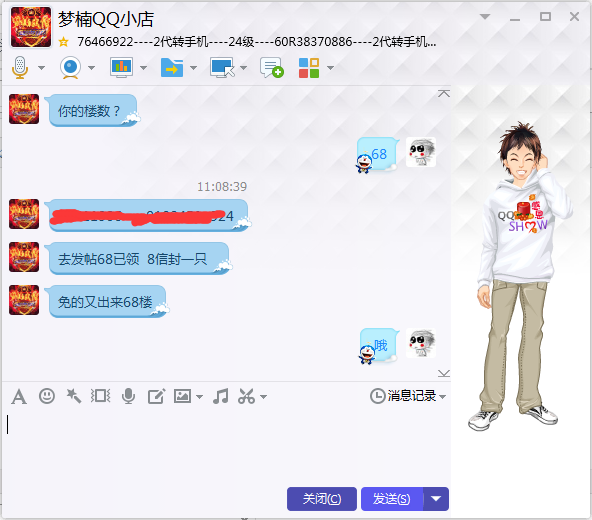Click the 去发帖68已领 8信封一只 message
The width and height of the screenshot is (592, 520).
pyautogui.click(x=139, y=259)
